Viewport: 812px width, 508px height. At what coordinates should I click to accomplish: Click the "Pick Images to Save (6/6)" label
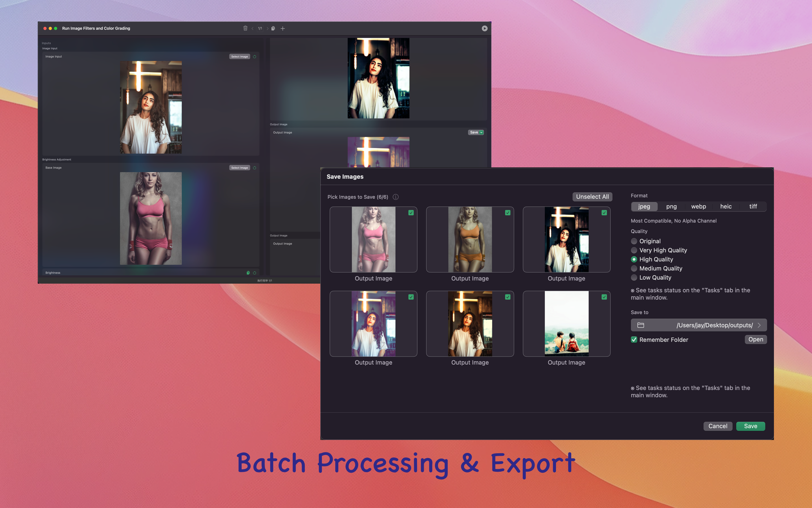(358, 197)
